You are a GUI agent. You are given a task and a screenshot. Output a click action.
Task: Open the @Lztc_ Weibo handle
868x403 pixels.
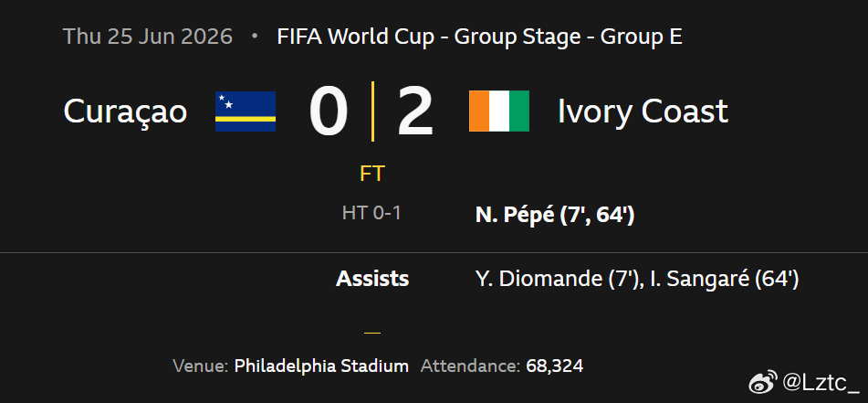point(821,382)
